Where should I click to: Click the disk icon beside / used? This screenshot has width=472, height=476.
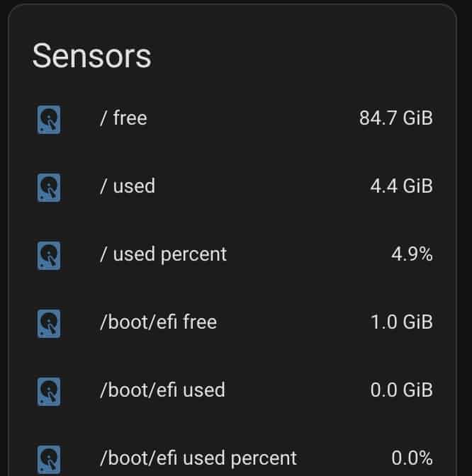coord(49,187)
